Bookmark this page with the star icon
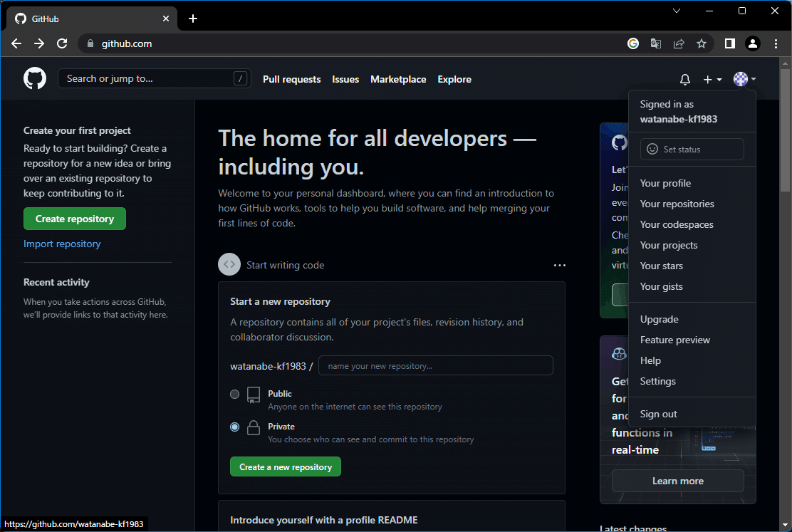Screen dimensions: 792x532 click(x=702, y=44)
